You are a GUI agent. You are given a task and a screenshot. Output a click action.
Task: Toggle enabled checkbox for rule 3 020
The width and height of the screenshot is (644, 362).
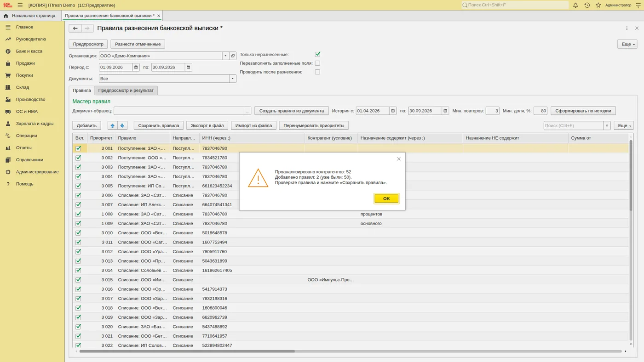[78, 326]
